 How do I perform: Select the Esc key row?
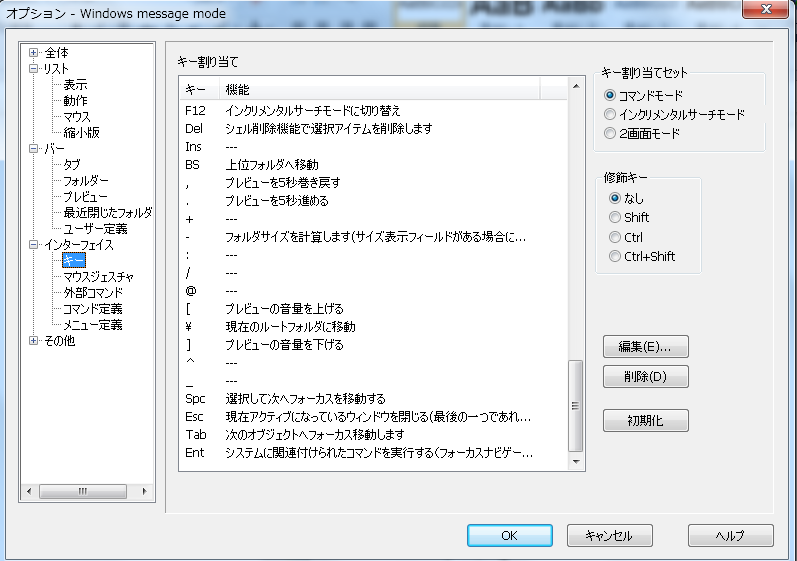(x=374, y=417)
